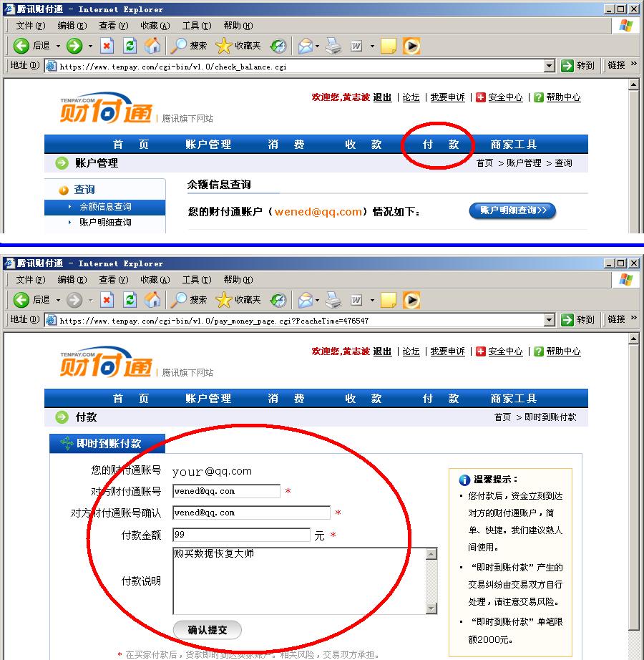Expand Back history dropdown in payment window
This screenshot has height=660, width=644.
[x=58, y=300]
